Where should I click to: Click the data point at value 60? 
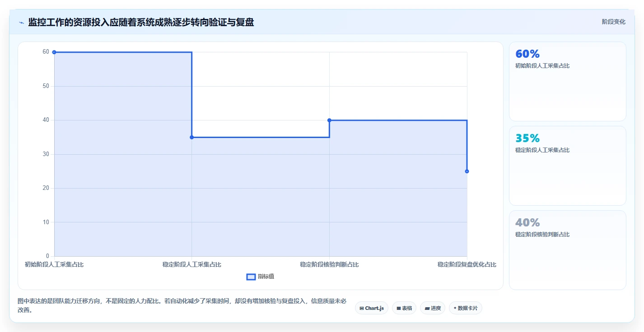pos(54,52)
